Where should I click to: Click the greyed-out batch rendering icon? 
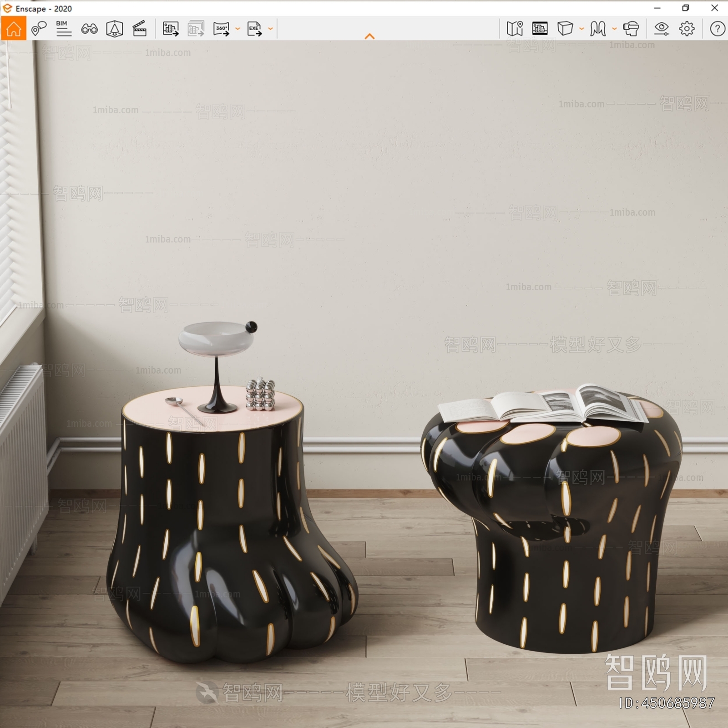pos(196,29)
